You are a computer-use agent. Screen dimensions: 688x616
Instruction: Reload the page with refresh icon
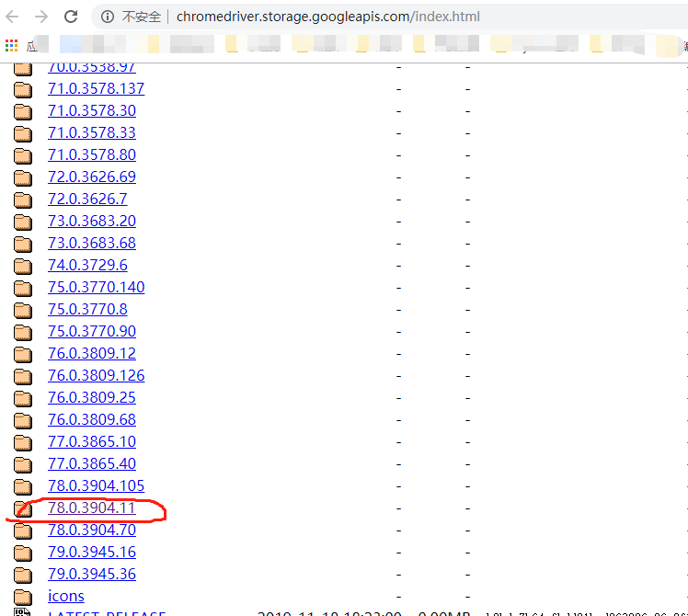point(71,17)
